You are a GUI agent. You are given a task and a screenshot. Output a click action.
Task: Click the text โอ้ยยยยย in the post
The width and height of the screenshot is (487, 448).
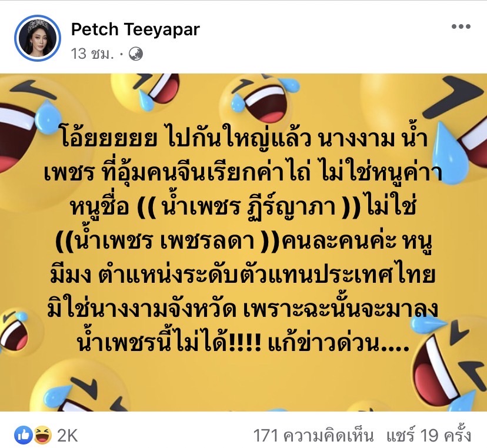click(x=108, y=138)
